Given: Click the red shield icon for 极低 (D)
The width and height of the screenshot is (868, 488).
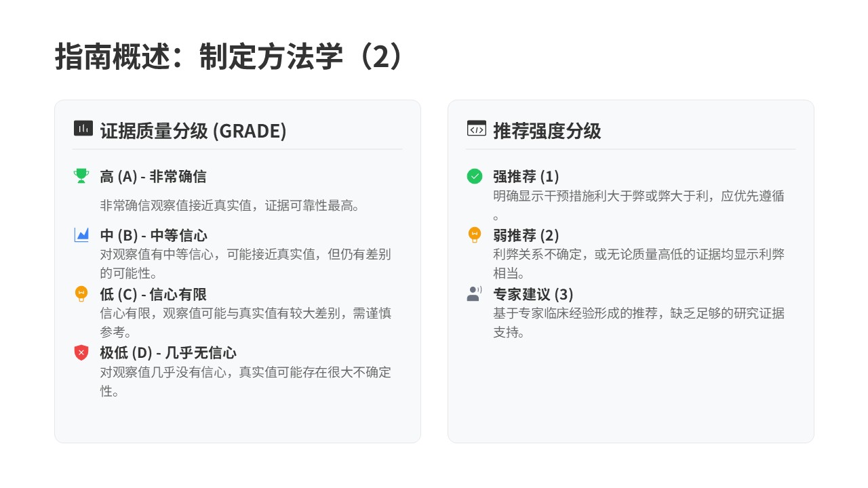Looking at the screenshot, I should [x=81, y=352].
